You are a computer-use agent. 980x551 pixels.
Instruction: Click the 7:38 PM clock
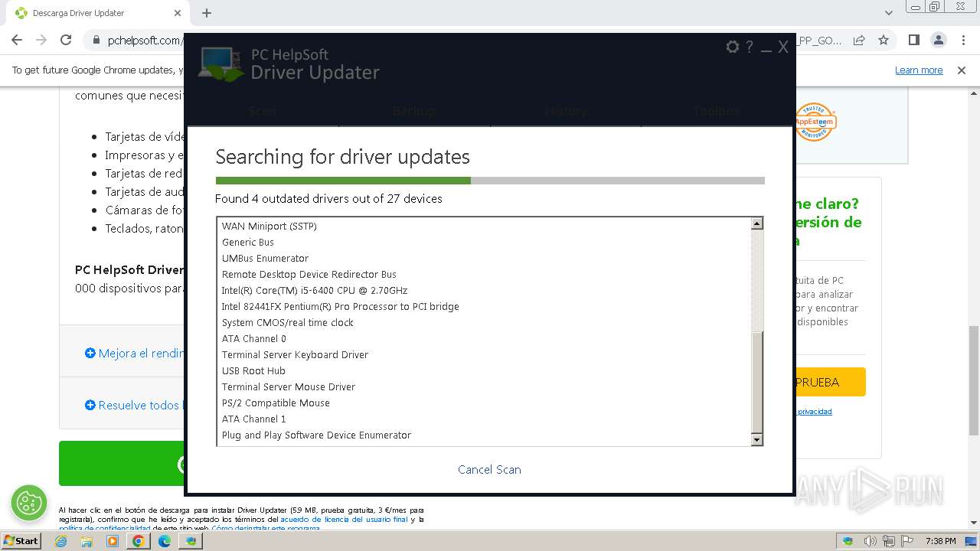coord(940,541)
